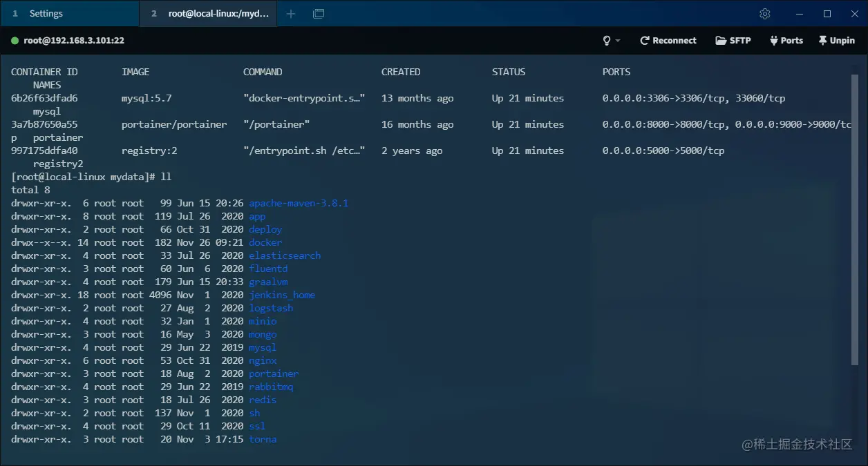Minimize the terminal window

tap(800, 14)
